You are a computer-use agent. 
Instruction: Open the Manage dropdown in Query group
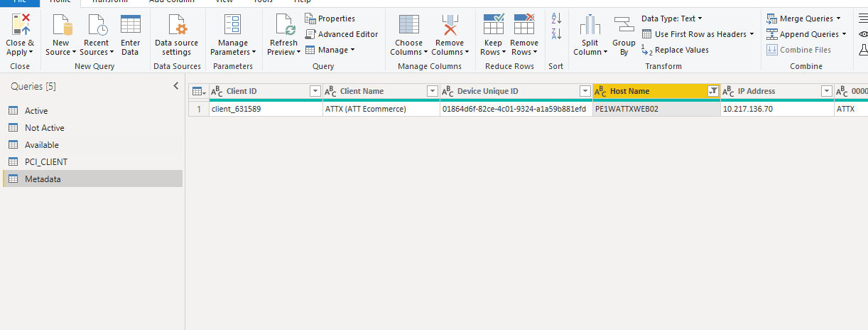click(x=330, y=50)
